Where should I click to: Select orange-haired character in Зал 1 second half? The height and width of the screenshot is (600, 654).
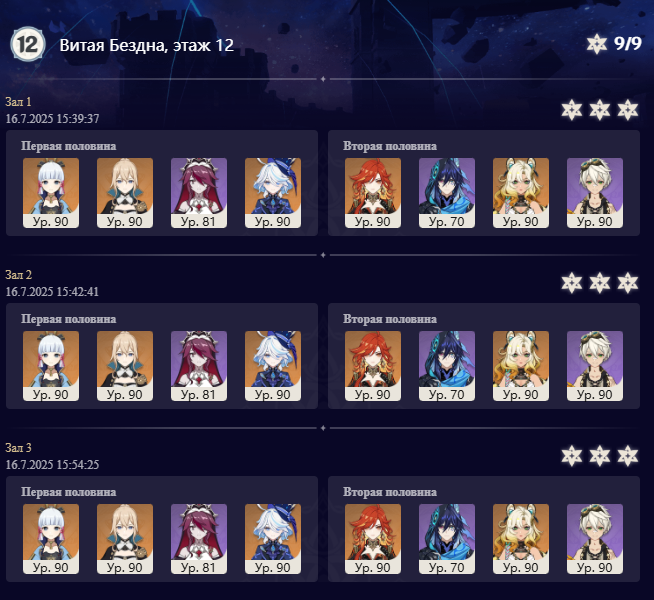pyautogui.click(x=373, y=193)
